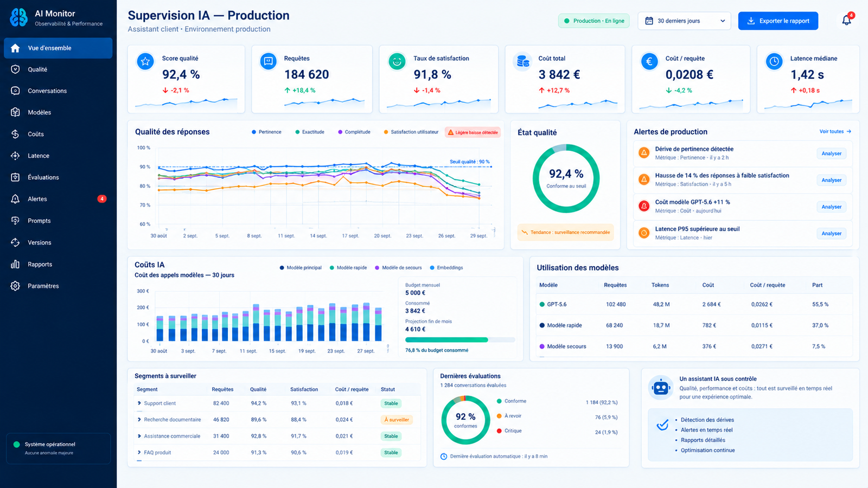This screenshot has height=488, width=868.
Task: Click the Qualité shield icon in sidebar
Action: coord(15,69)
